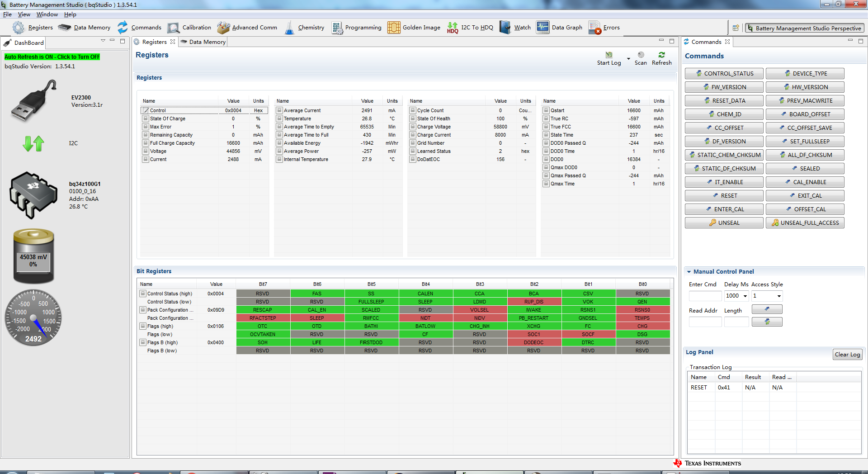Click the FULLSLEEP green bit cell
This screenshot has height=474, width=868.
[371, 302]
